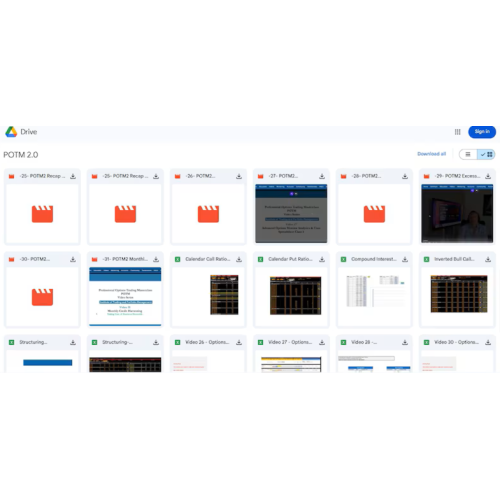Click the Sign in button
Viewport: 500px width, 500px height.
click(482, 132)
